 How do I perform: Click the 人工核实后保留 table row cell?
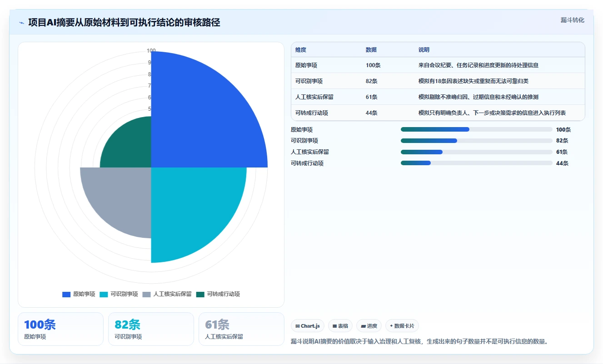click(x=314, y=97)
